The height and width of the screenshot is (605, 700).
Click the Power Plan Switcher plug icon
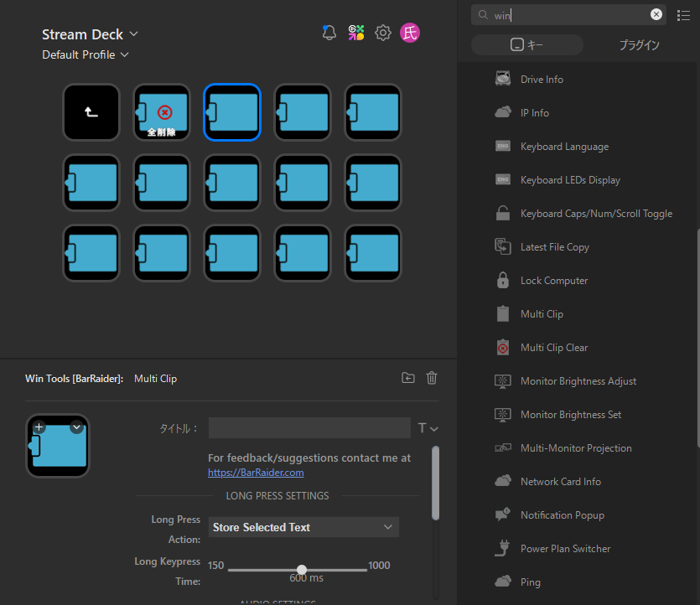(503, 548)
